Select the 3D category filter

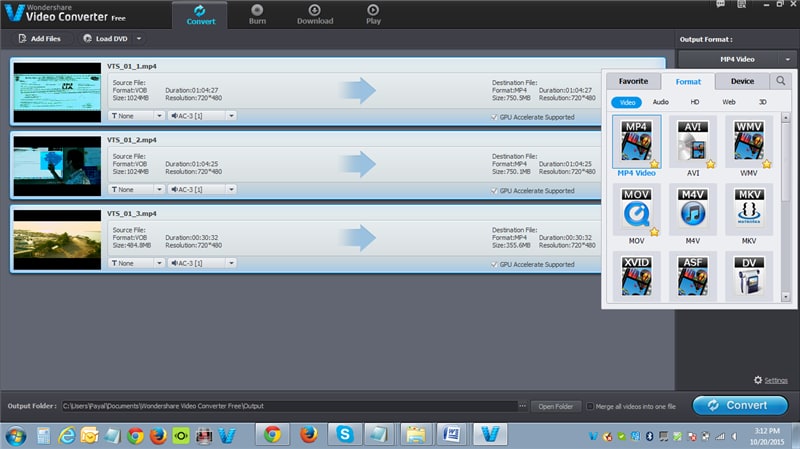point(763,102)
